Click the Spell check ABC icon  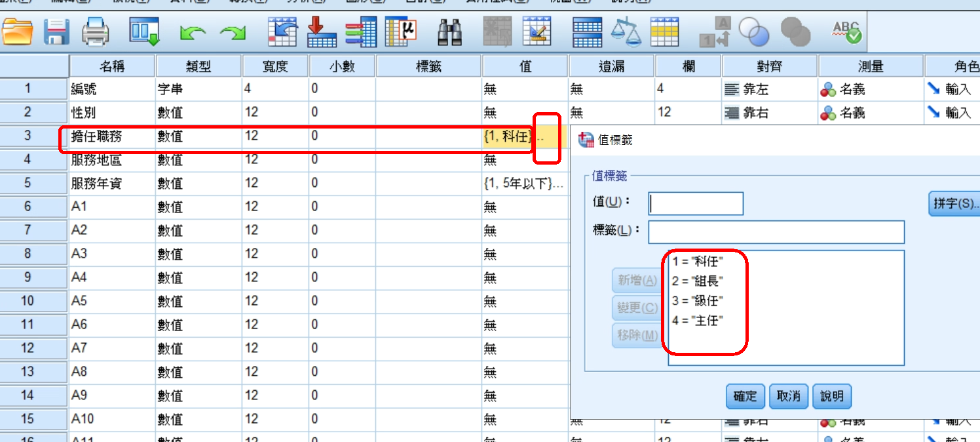pyautogui.click(x=846, y=31)
